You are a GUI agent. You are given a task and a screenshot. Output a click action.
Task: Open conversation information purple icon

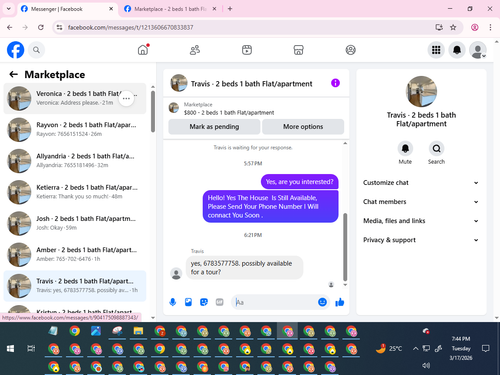pyautogui.click(x=335, y=83)
